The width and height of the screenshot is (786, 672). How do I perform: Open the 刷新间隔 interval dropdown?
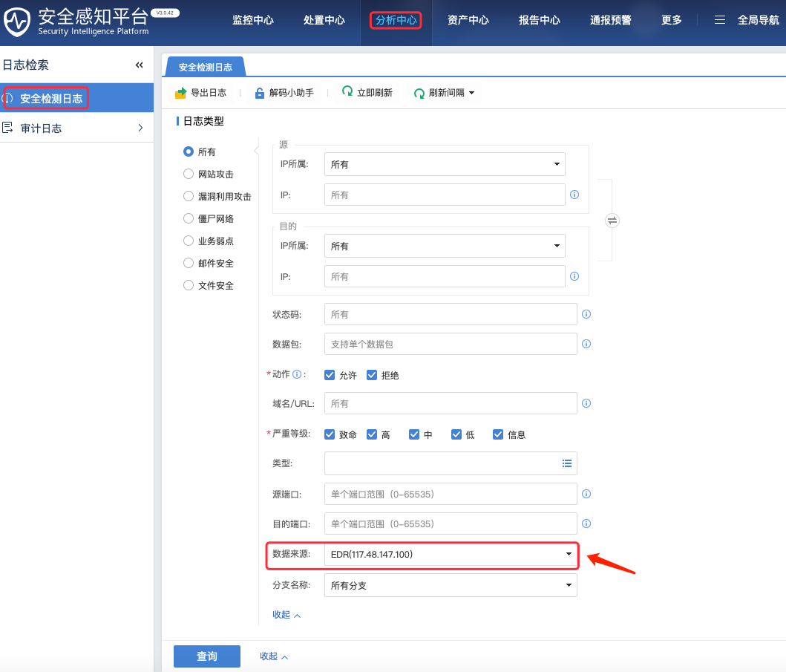point(444,92)
